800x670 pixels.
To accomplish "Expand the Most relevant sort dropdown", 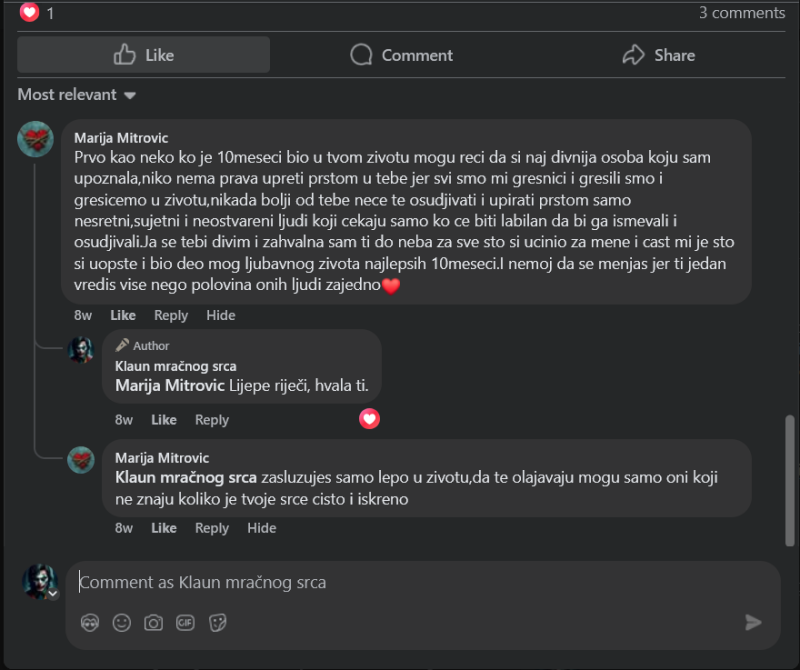I will coord(77,95).
